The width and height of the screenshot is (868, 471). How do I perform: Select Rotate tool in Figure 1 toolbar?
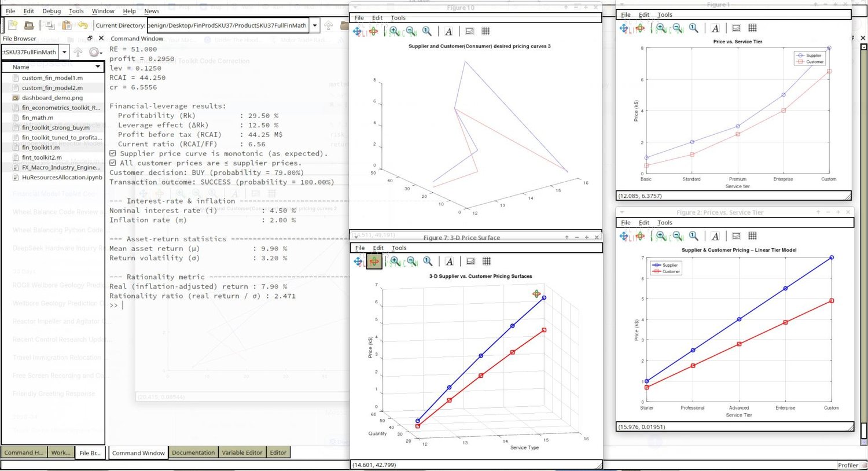(640, 28)
